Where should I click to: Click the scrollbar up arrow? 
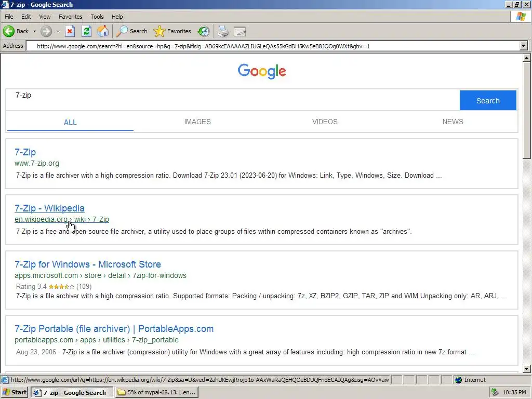click(x=526, y=58)
